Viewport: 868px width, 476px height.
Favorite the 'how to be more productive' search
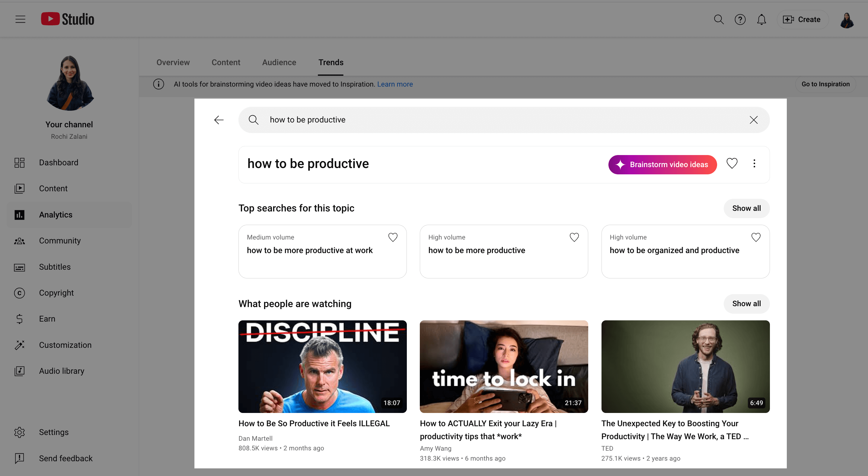coord(574,237)
